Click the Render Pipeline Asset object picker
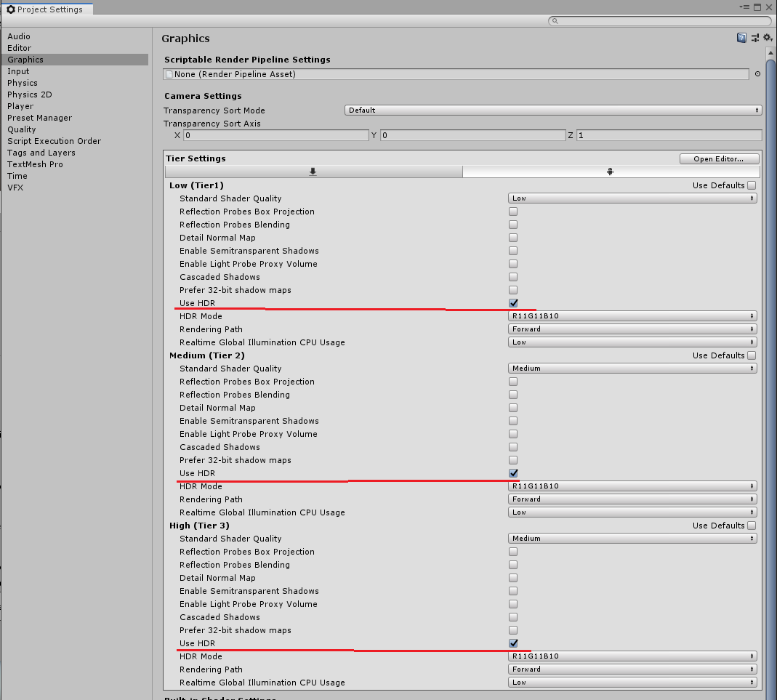The image size is (777, 700). coord(757,74)
